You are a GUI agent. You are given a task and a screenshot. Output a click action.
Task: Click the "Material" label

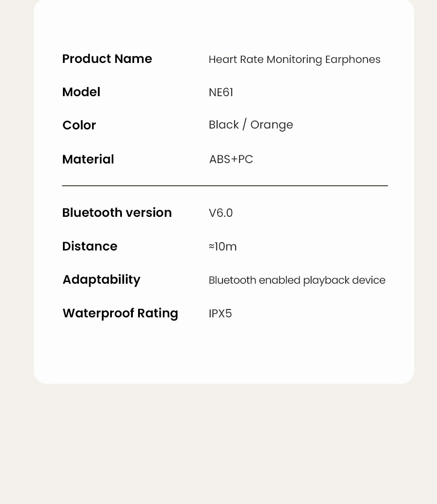pyautogui.click(x=88, y=160)
